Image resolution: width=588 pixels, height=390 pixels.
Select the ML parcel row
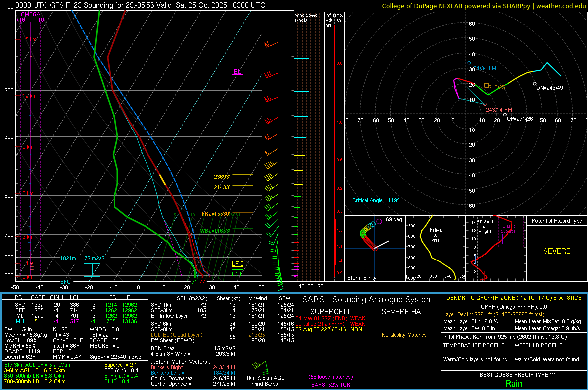pos(75,316)
